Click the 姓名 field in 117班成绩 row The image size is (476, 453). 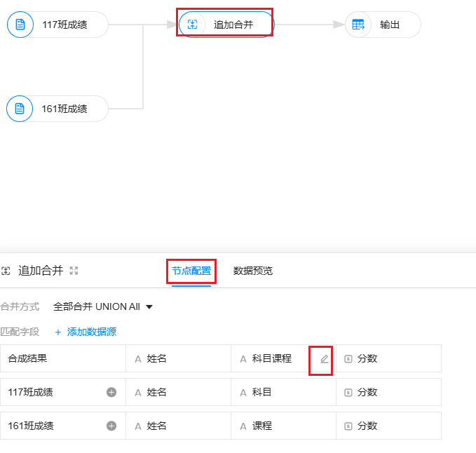(157, 392)
